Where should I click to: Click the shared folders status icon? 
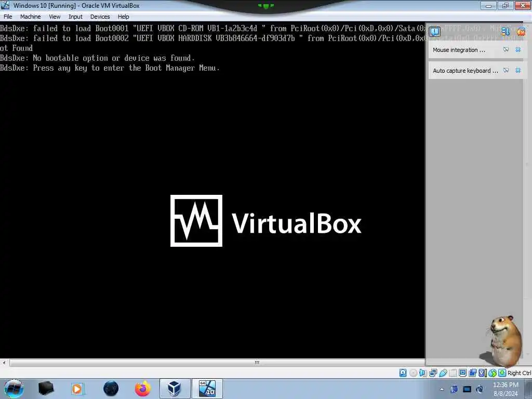453,373
